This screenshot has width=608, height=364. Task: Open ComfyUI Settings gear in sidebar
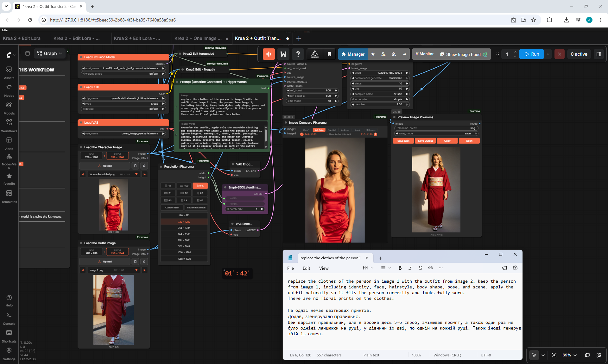9,354
